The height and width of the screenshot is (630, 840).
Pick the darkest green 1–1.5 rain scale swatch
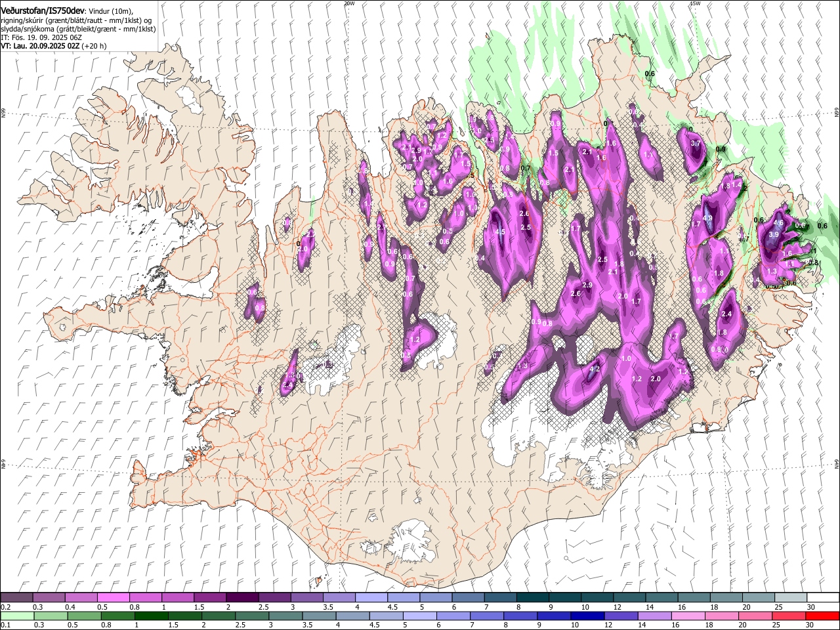[152, 616]
